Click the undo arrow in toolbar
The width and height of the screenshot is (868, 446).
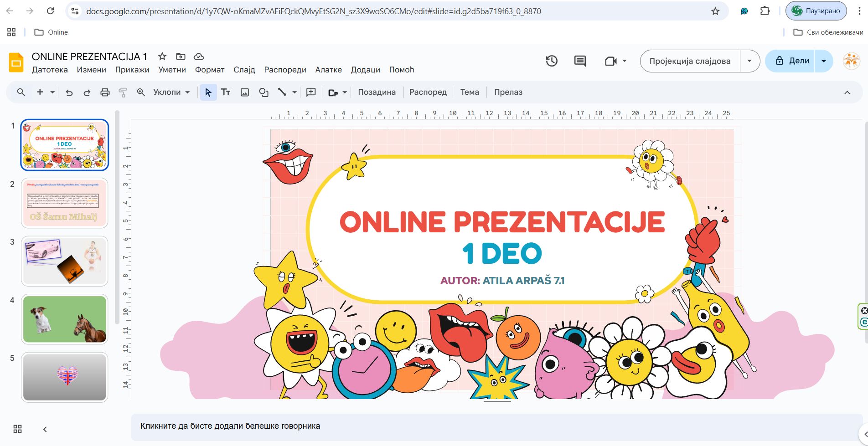coord(69,92)
